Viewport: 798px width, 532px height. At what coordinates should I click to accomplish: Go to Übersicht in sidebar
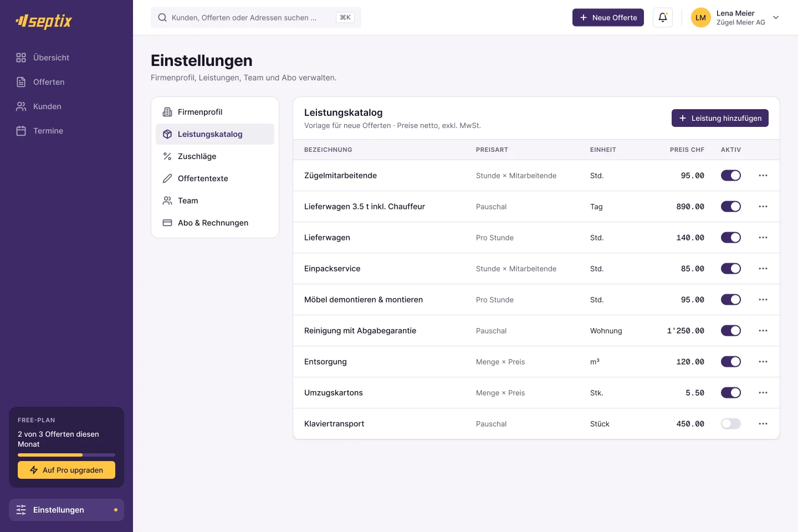[x=66, y=58]
